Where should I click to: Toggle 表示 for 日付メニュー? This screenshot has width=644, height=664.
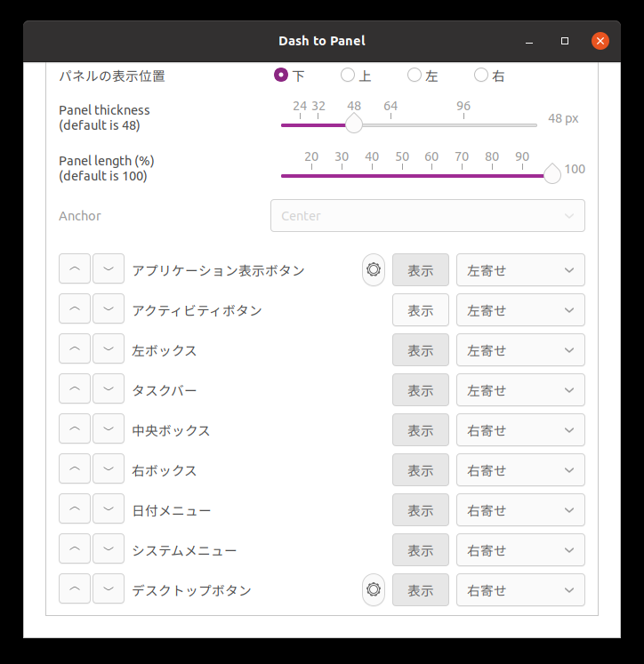[x=421, y=510]
